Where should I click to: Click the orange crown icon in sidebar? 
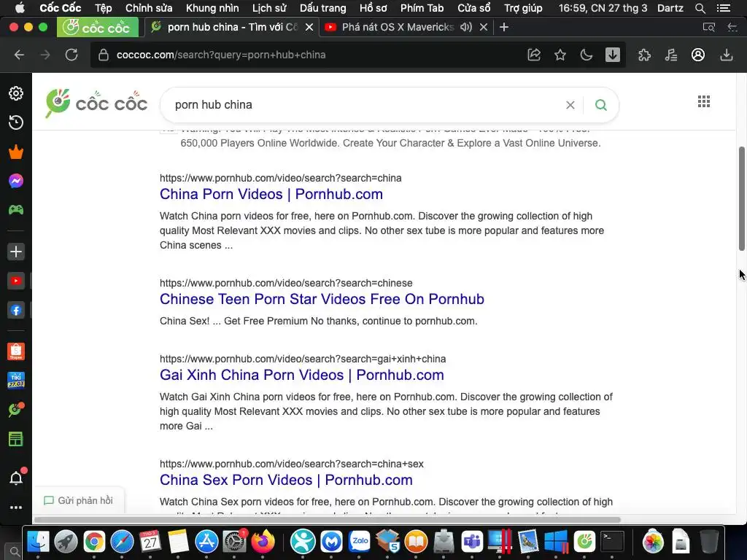(x=16, y=152)
